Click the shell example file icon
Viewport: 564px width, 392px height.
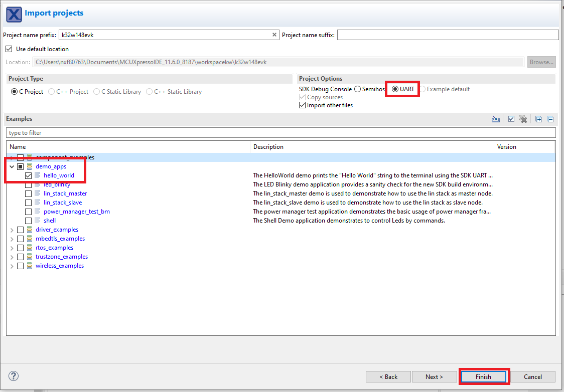(x=38, y=221)
